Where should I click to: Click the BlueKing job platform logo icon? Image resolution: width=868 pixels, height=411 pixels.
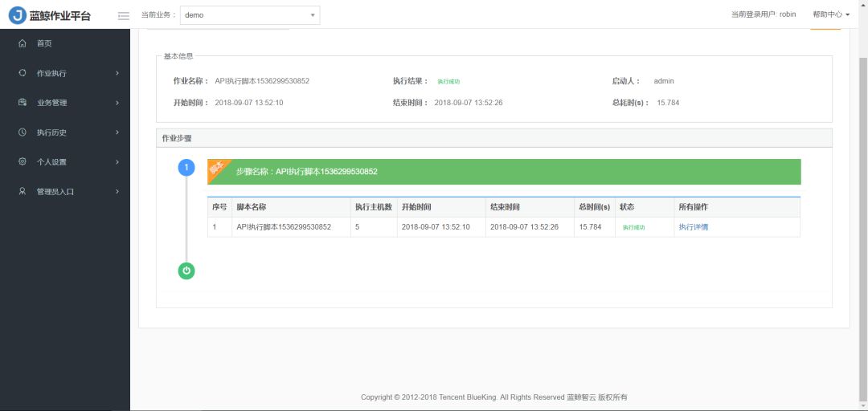point(18,15)
